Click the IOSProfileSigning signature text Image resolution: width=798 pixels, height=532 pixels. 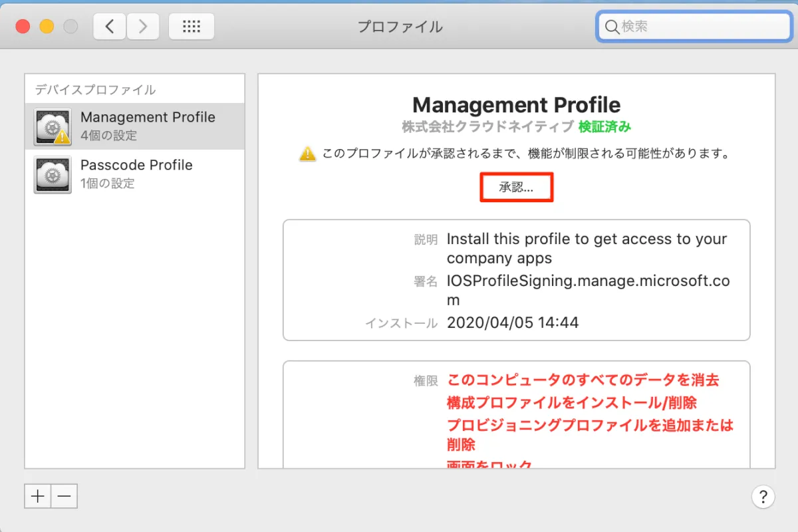pos(588,281)
